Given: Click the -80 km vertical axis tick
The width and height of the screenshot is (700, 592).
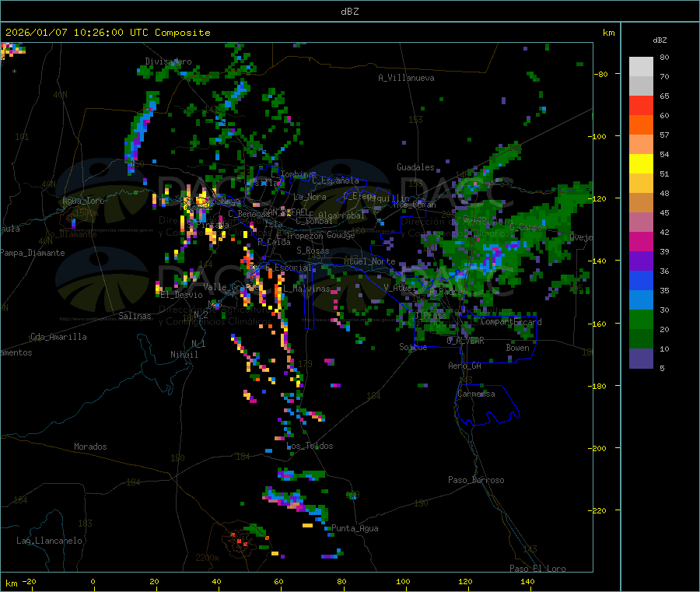Looking at the screenshot, I should coord(601,74).
